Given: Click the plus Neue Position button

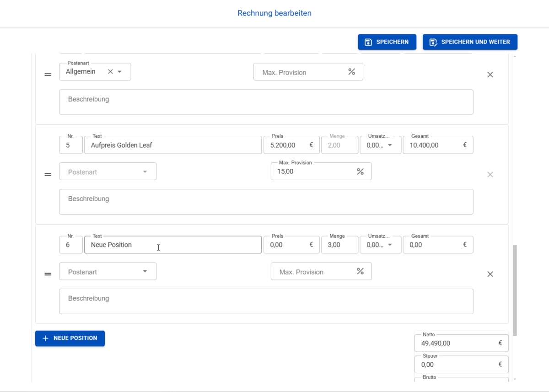Looking at the screenshot, I should click(70, 338).
